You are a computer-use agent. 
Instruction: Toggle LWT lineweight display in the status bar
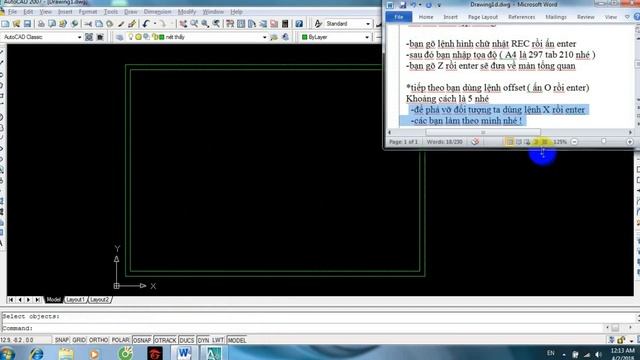[x=218, y=340]
